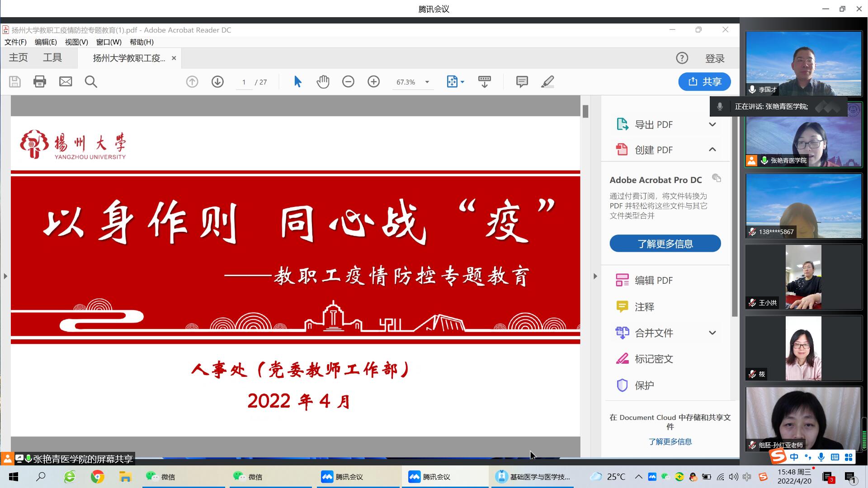Click the blue 共享 share button
This screenshot has width=868, height=488.
[x=704, y=82]
